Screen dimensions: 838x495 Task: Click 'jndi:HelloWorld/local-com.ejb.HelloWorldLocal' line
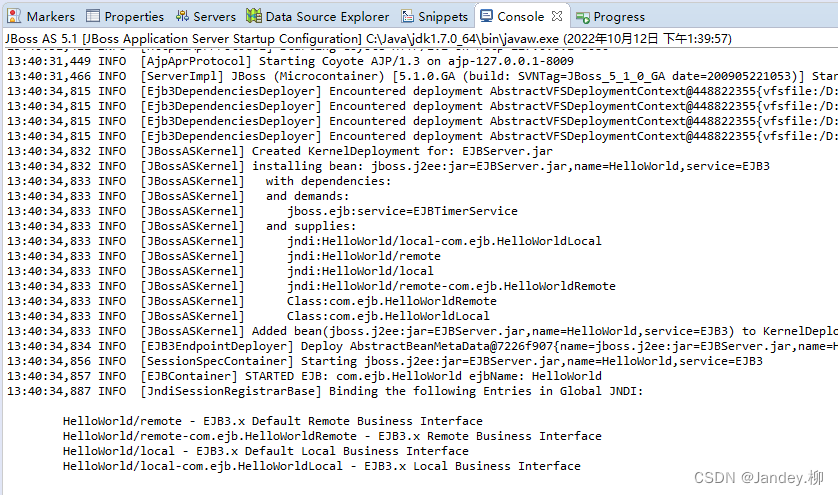click(304, 241)
